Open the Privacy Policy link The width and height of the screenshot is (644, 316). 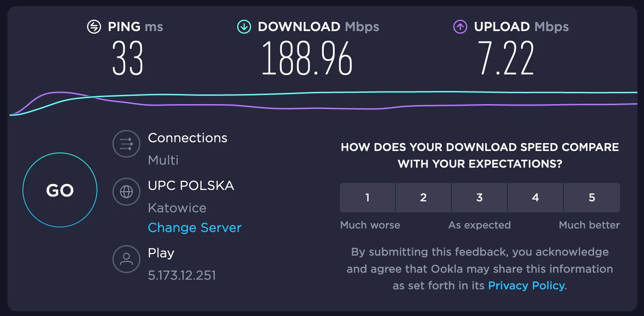(526, 286)
